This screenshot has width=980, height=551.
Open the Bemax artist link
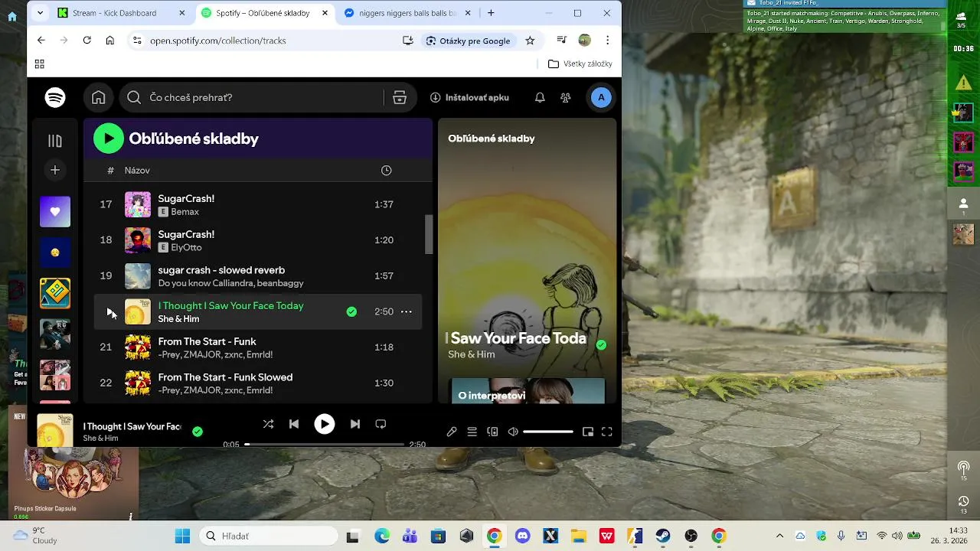pos(185,212)
